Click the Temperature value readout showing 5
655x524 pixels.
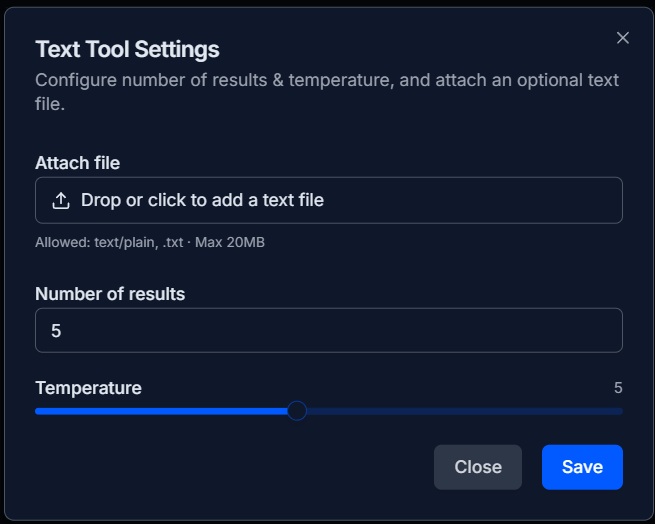point(618,388)
